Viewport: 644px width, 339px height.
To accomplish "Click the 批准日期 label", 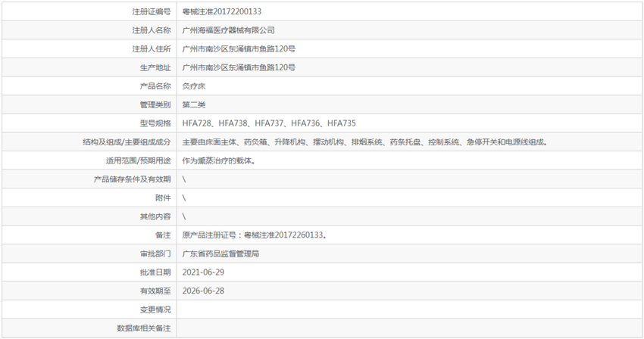I will (155, 272).
